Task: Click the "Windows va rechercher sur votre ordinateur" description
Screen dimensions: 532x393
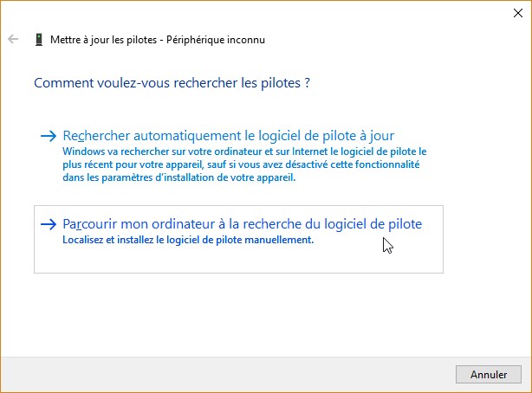Action: [x=244, y=151]
